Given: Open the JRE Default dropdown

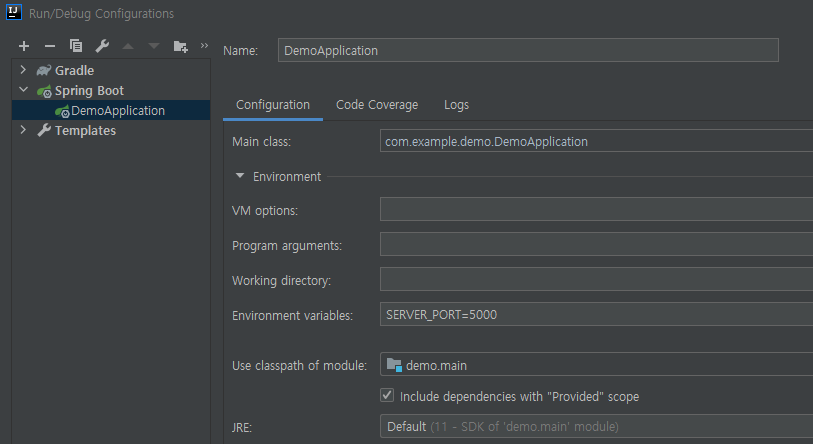Looking at the screenshot, I should 596,427.
